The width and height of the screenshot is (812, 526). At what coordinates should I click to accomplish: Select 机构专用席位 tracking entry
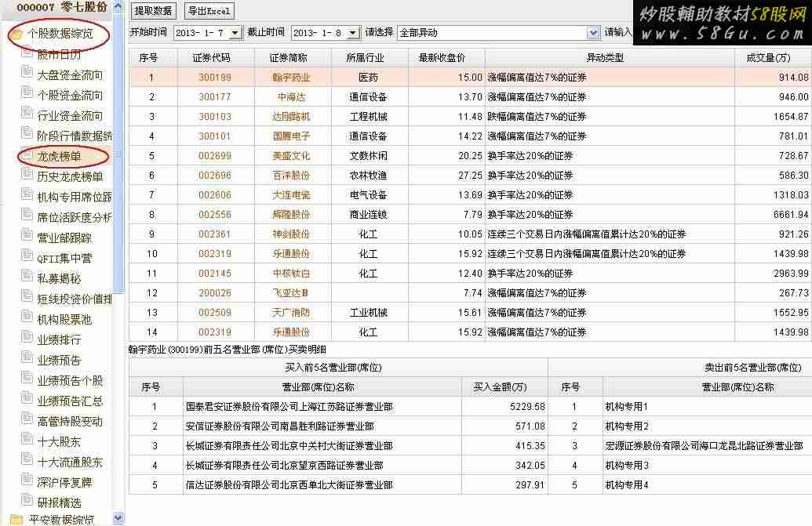[74, 197]
